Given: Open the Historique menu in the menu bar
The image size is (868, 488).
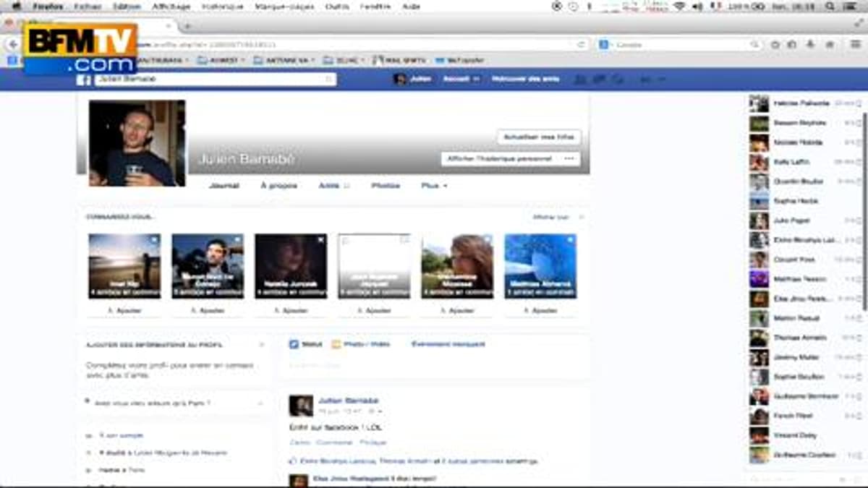Looking at the screenshot, I should click(221, 6).
